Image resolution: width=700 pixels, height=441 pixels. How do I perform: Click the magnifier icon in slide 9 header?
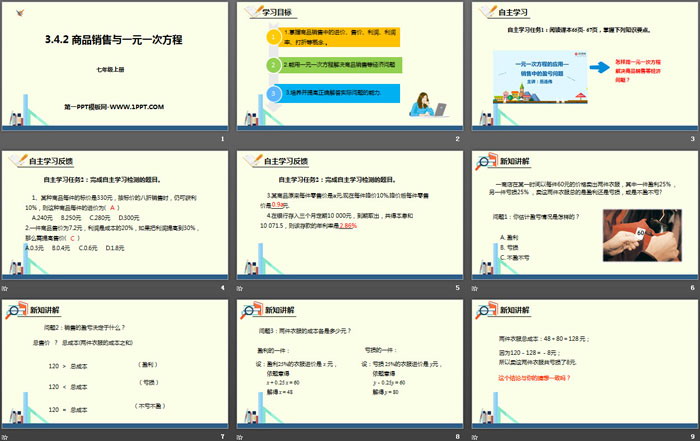(x=486, y=310)
